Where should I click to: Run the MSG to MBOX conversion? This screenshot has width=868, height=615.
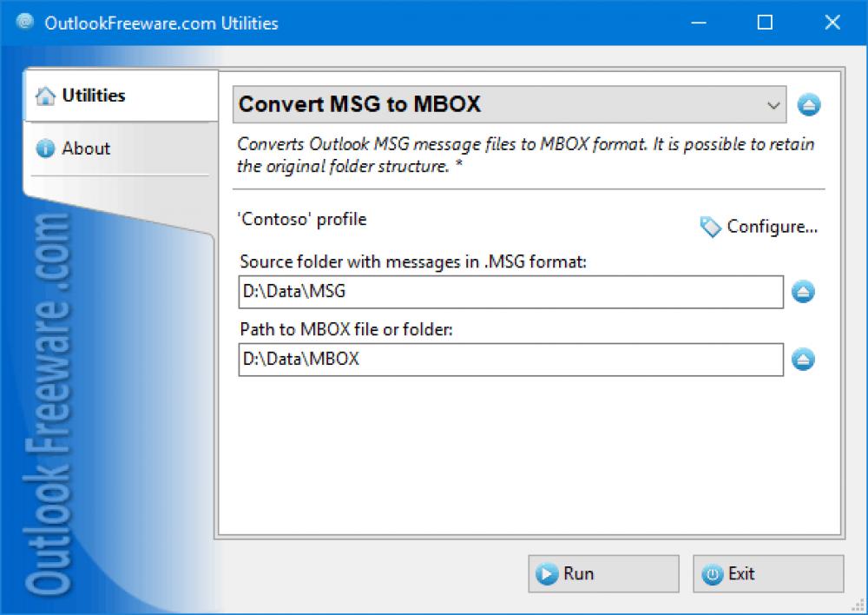tap(602, 573)
